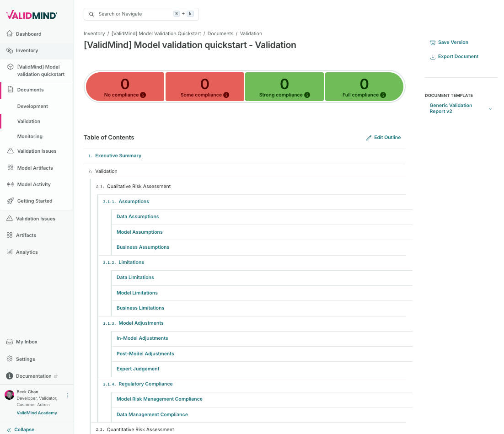Open Data Management Compliance entry
This screenshot has width=504, height=434.
click(x=152, y=414)
